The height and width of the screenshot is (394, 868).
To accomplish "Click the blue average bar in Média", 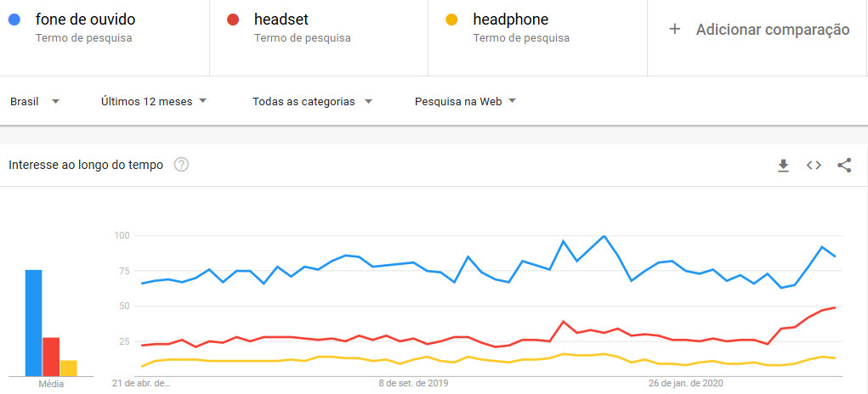I will click(33, 323).
